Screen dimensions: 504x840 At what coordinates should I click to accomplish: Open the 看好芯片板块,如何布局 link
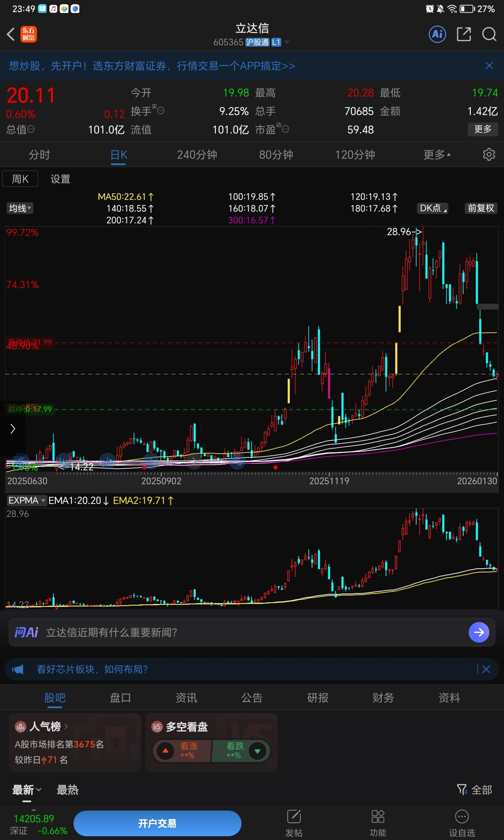[92, 669]
